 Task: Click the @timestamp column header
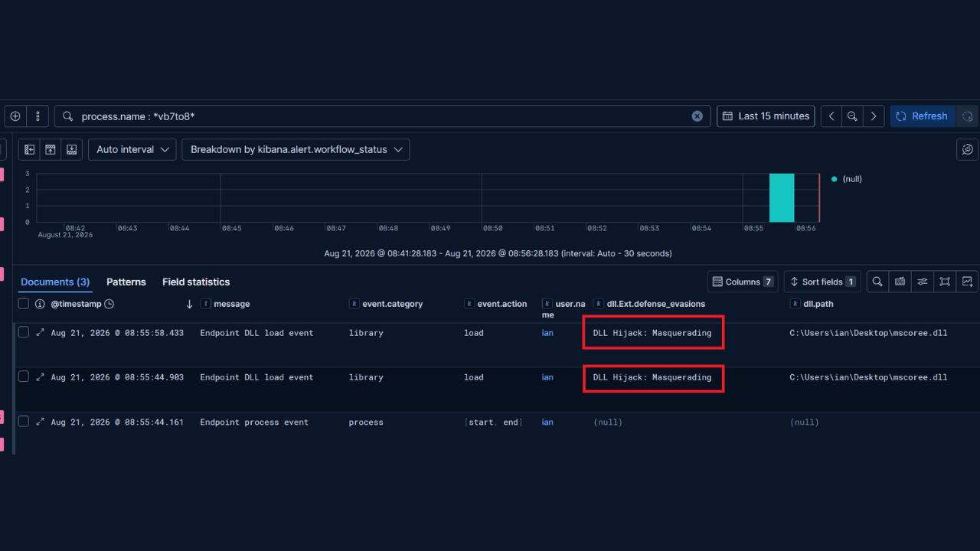(x=76, y=304)
